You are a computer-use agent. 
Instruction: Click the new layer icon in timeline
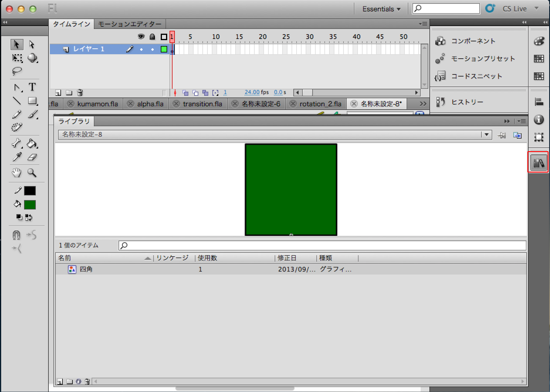point(58,93)
